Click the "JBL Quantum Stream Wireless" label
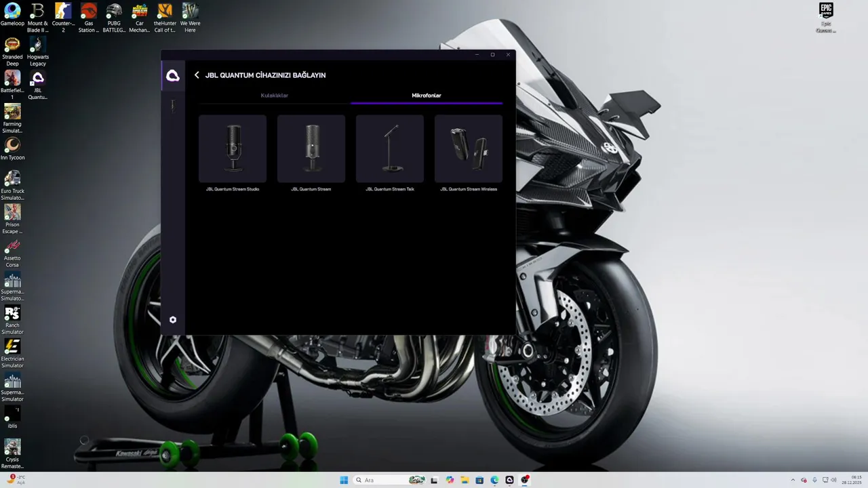This screenshot has width=868, height=488. [x=469, y=189]
